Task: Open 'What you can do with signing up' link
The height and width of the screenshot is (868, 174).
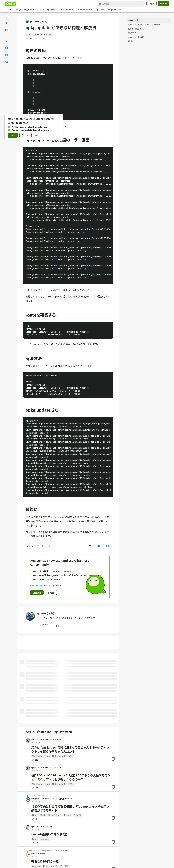Action: coord(46,586)
